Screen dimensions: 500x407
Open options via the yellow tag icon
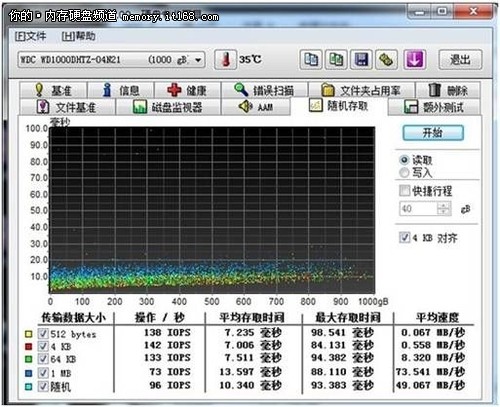(386, 60)
